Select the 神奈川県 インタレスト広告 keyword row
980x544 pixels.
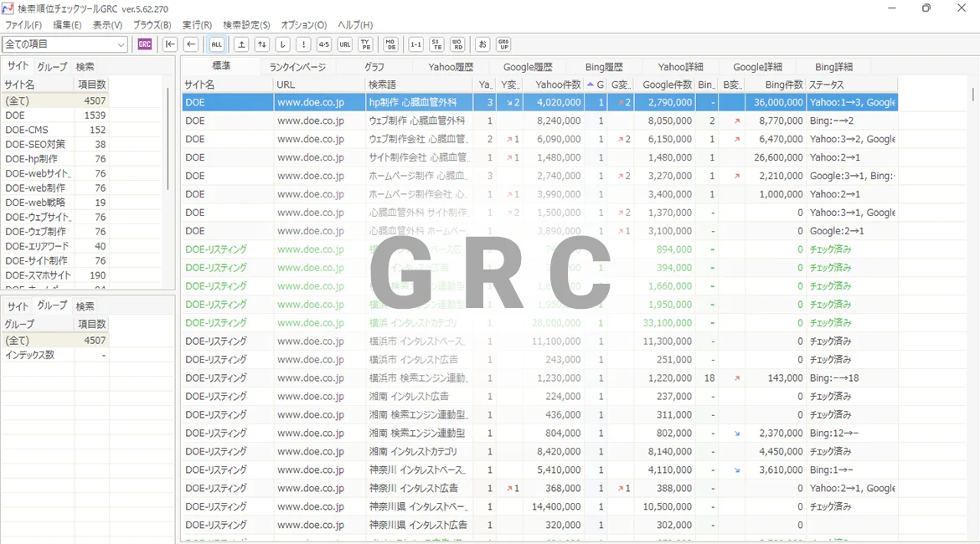click(540, 526)
